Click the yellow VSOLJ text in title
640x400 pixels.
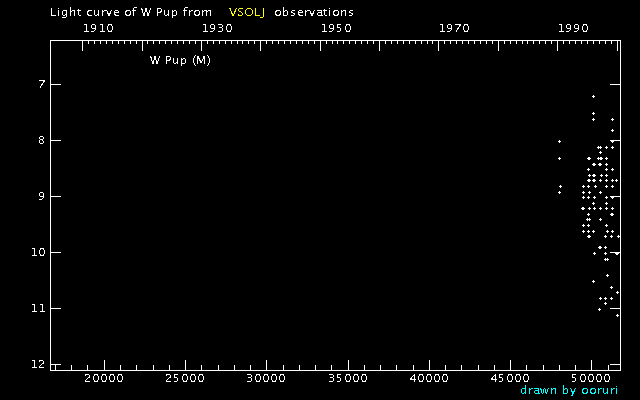[x=247, y=12]
